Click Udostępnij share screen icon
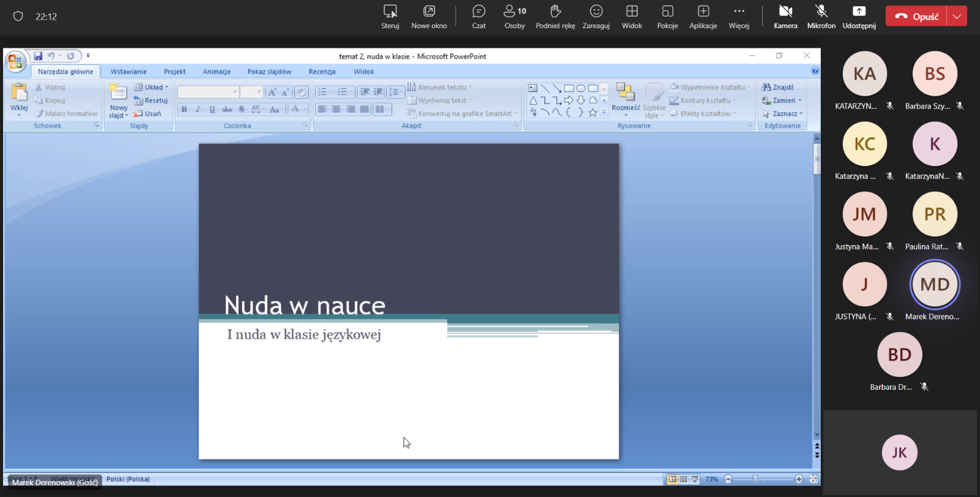Screen dimensions: 980x497 859,17
